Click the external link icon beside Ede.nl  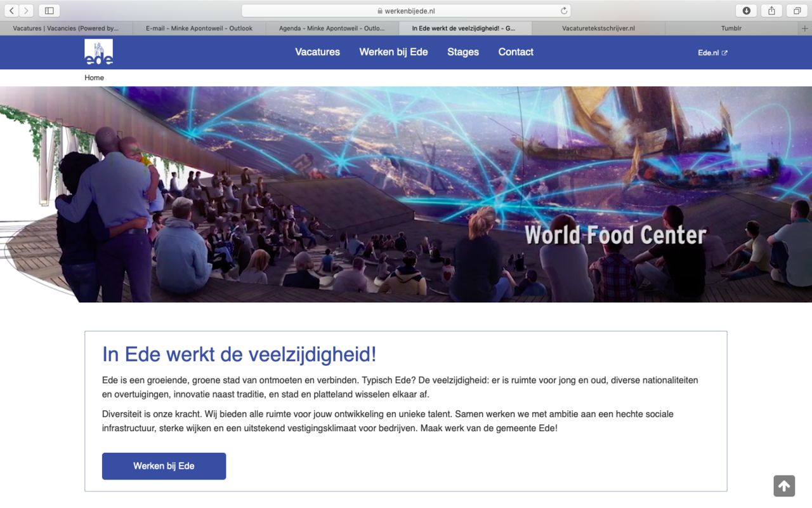pos(724,53)
